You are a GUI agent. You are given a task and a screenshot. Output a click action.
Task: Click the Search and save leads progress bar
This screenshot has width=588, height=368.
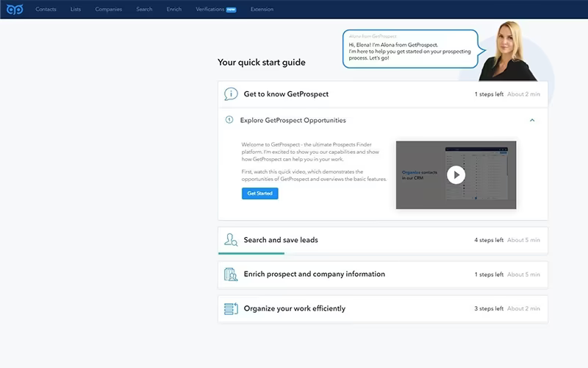[251, 253]
